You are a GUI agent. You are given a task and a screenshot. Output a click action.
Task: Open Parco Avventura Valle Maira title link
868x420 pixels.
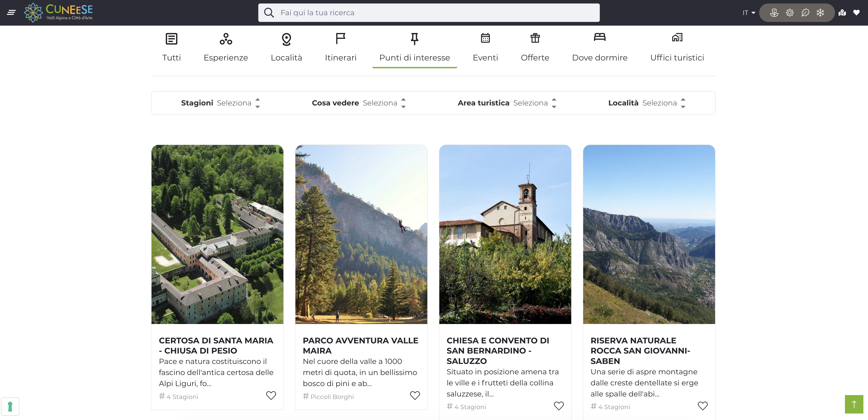(x=360, y=345)
